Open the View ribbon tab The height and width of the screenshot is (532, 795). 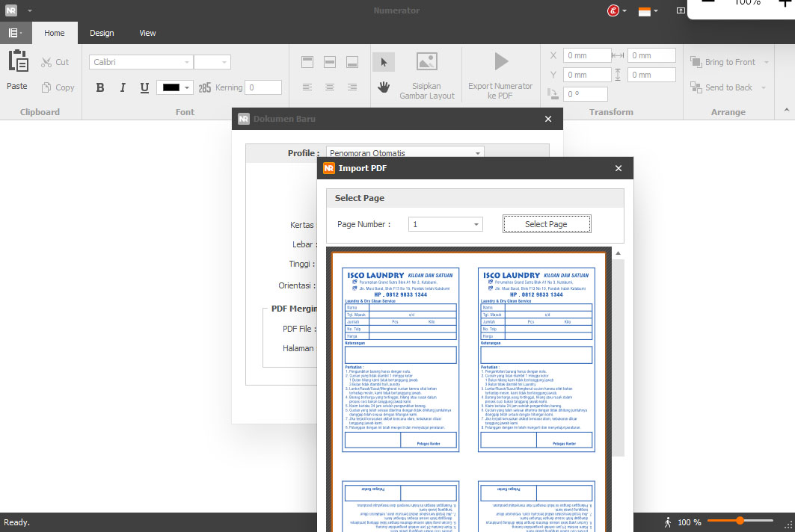[147, 33]
